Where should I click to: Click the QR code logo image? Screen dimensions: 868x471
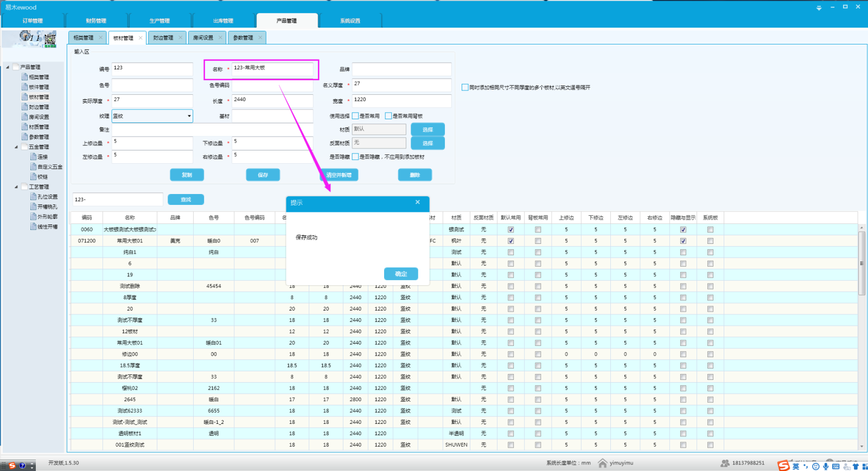pos(50,39)
